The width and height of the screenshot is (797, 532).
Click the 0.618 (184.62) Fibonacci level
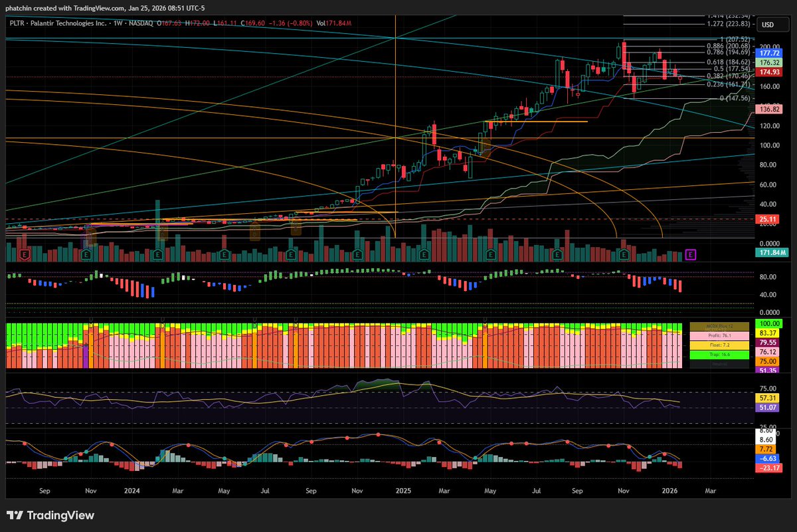pos(729,62)
